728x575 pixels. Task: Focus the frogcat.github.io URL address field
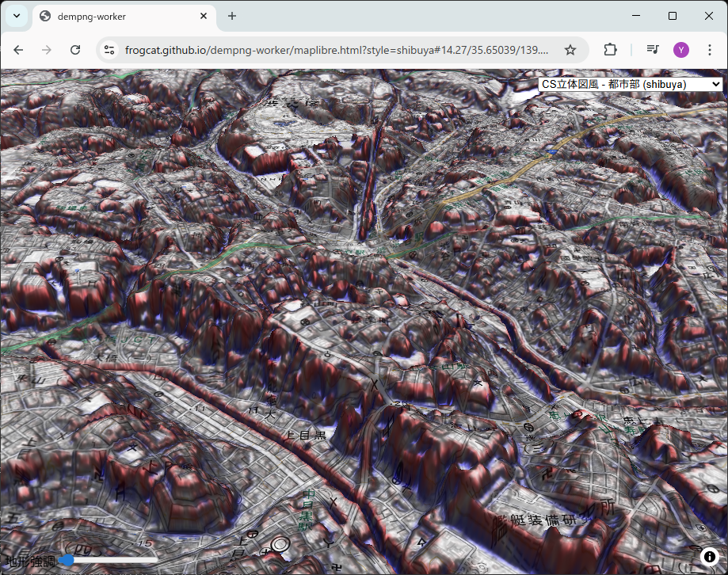(337, 50)
